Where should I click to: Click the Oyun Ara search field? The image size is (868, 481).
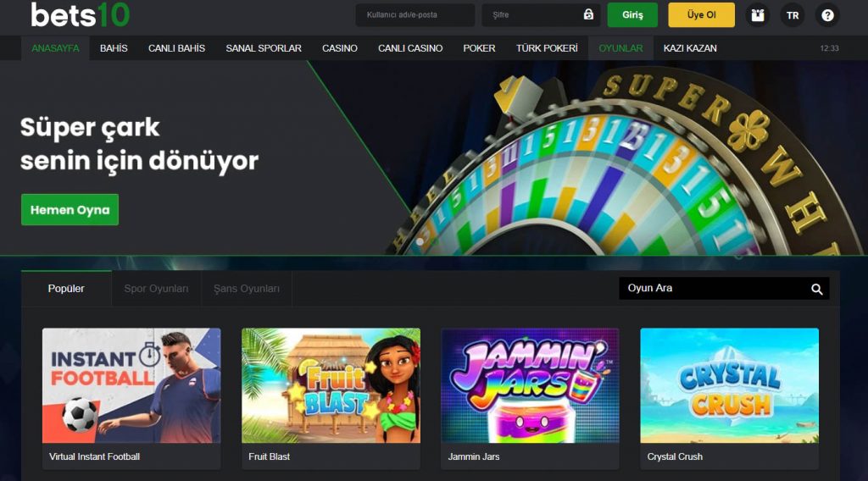[x=724, y=288]
